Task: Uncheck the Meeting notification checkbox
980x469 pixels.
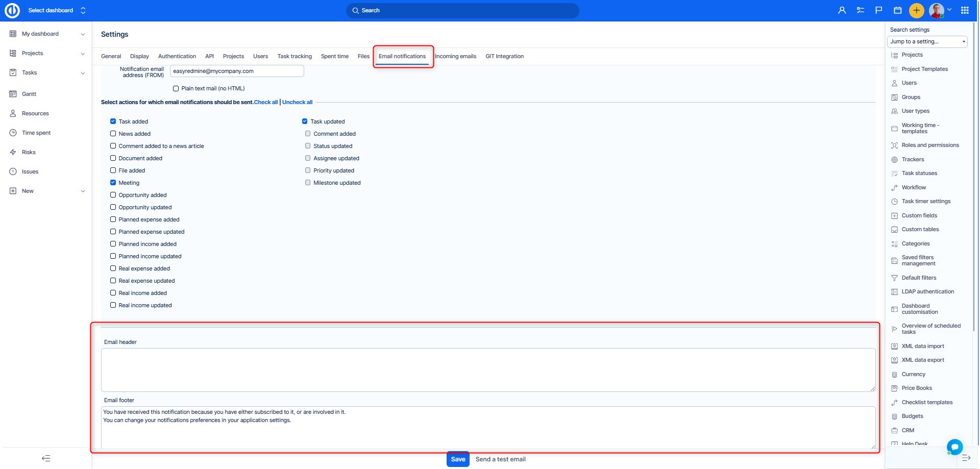Action: tap(113, 183)
